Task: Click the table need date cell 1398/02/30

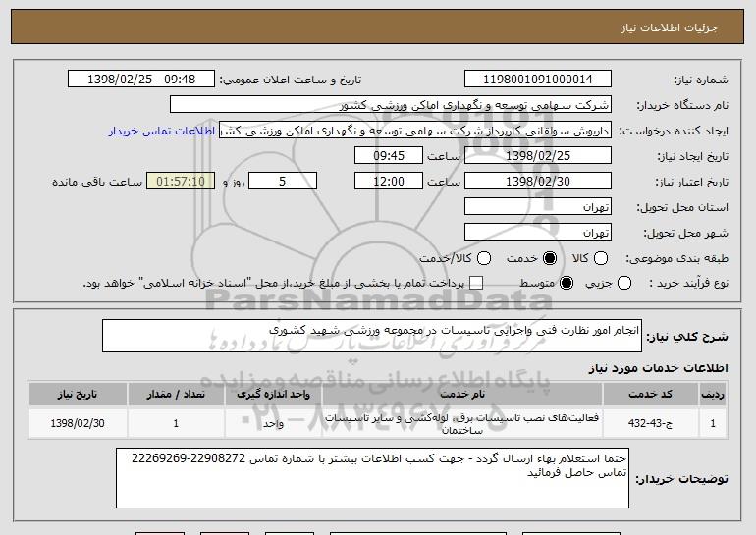Action: pyautogui.click(x=78, y=423)
